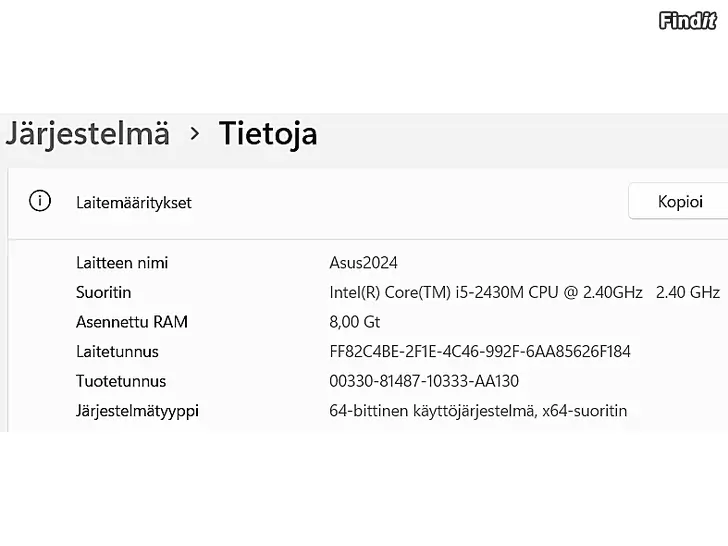Click the Laitteen nimi label

click(122, 263)
